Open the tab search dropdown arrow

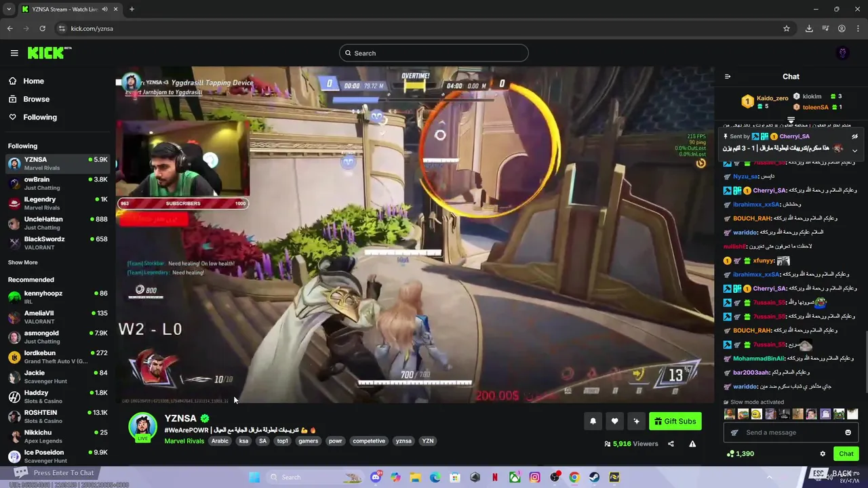9,9
